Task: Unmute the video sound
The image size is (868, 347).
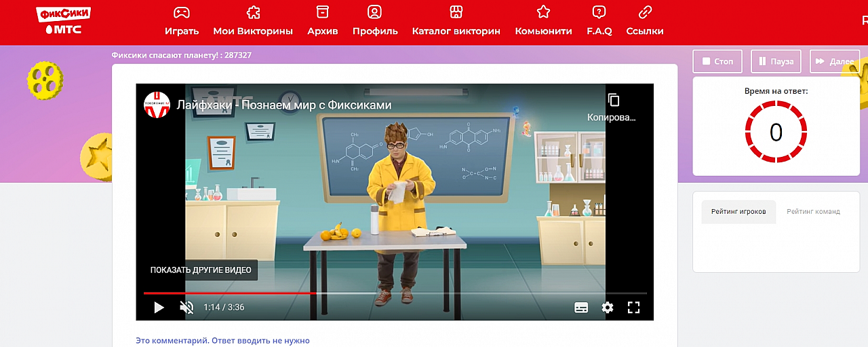Action: point(186,308)
